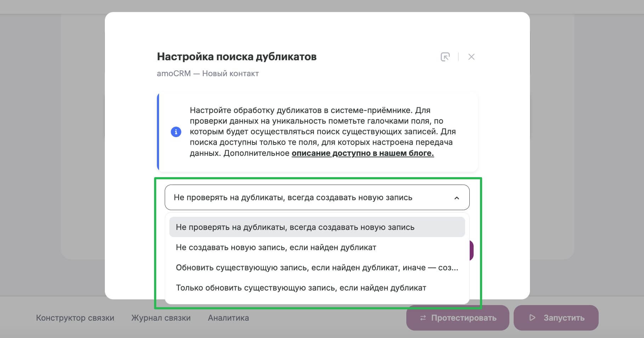Screen dimensions: 644x338
Task: Click the Запустить button
Action: tap(556, 318)
